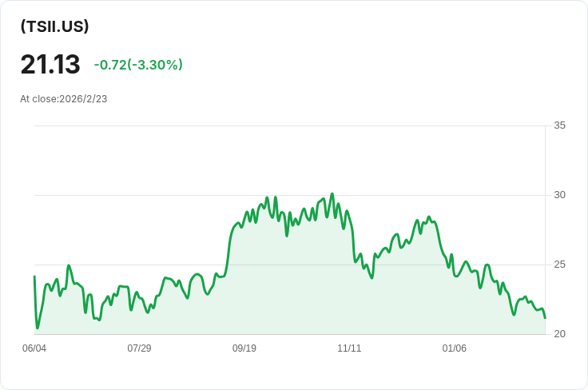This screenshot has width=588, height=390.
Task: Pick the 11/11 date marker
Action: 349,348
